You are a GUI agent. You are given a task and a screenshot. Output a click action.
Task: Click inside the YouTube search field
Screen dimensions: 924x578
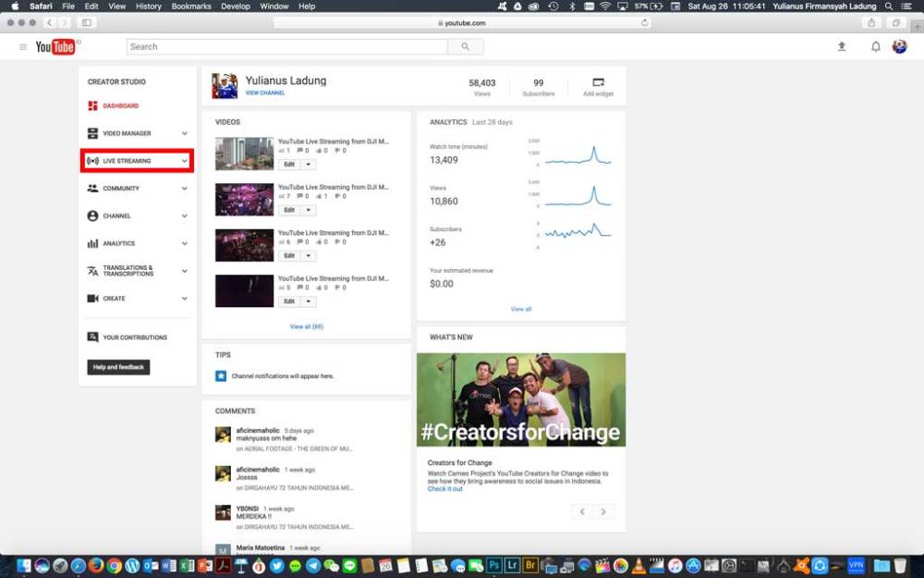tap(286, 46)
